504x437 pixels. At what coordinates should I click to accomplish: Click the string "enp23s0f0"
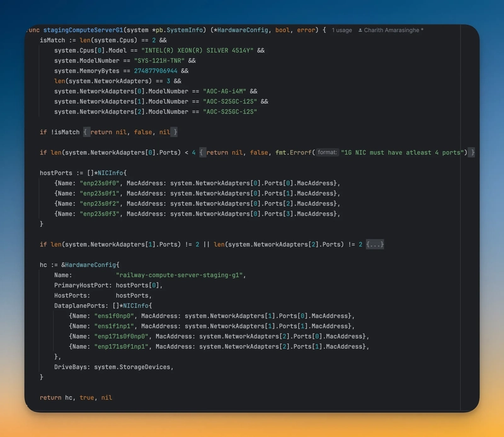100,183
